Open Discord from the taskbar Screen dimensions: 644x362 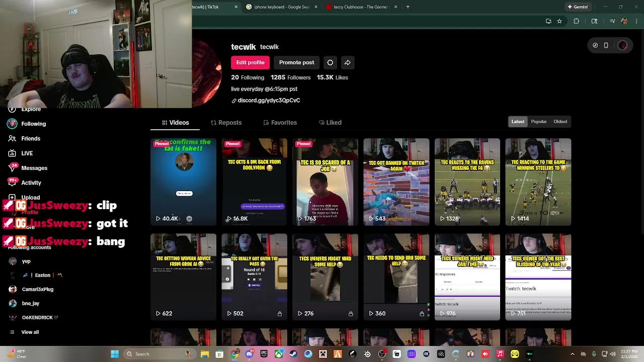[249, 354]
